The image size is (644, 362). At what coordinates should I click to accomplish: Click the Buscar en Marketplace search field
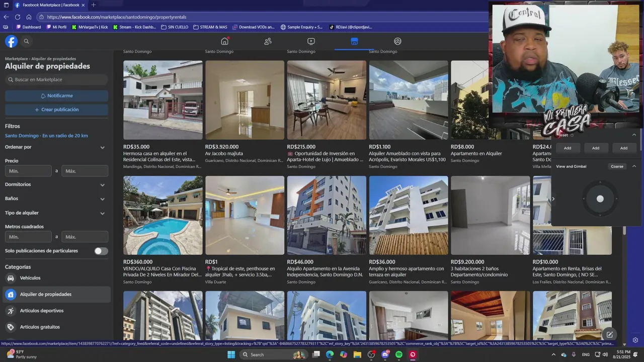point(56,79)
